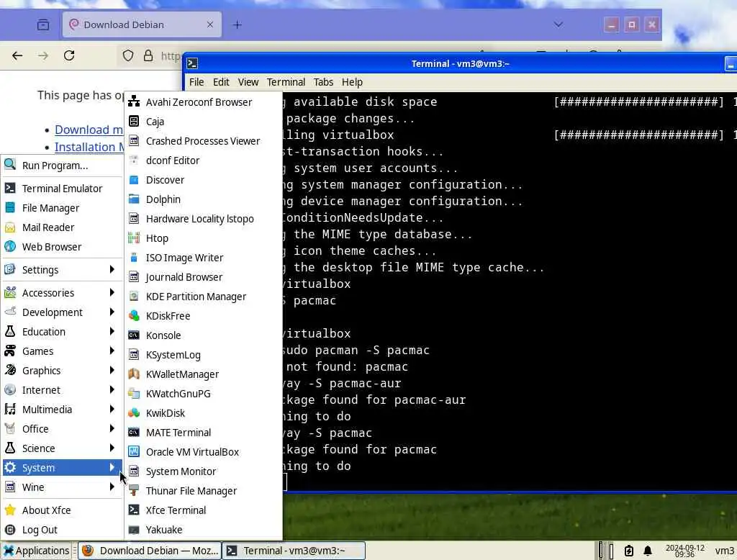The height and width of the screenshot is (560, 737).
Task: Open Avahi Zeroconf Browser from System submenu
Action: (x=203, y=102)
